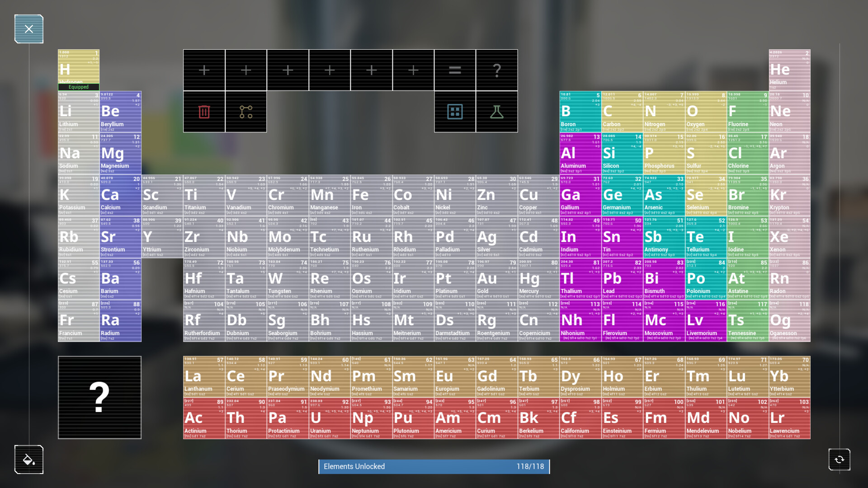
Task: Click the red trash delete icon
Action: coord(204,112)
